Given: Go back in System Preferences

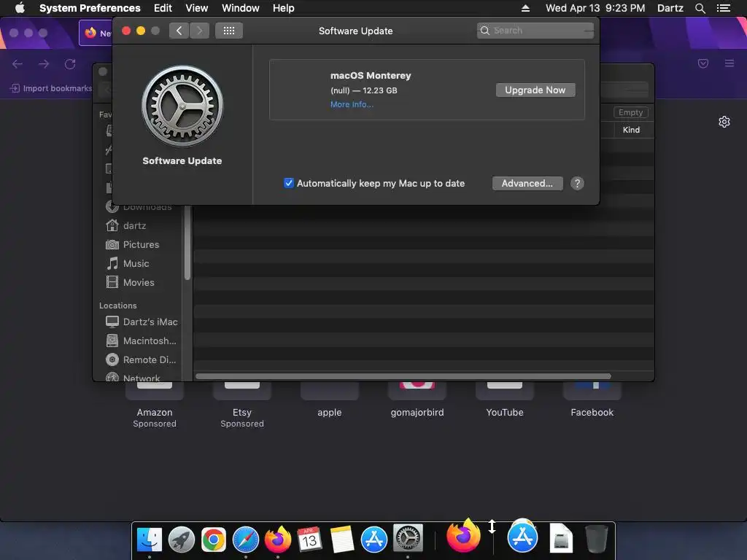Looking at the screenshot, I should (x=179, y=31).
